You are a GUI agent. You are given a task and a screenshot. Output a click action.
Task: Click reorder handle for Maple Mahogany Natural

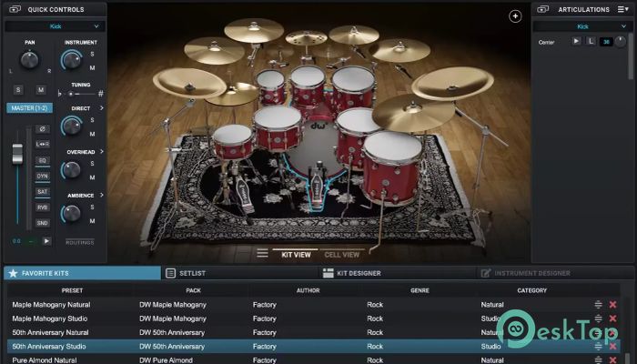(x=598, y=304)
